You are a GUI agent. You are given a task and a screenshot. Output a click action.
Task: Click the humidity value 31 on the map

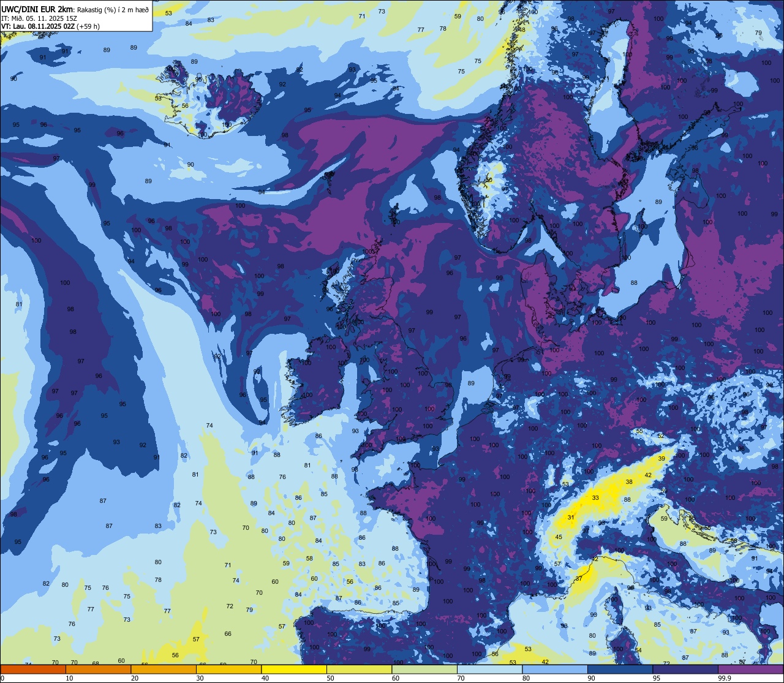pos(571,518)
